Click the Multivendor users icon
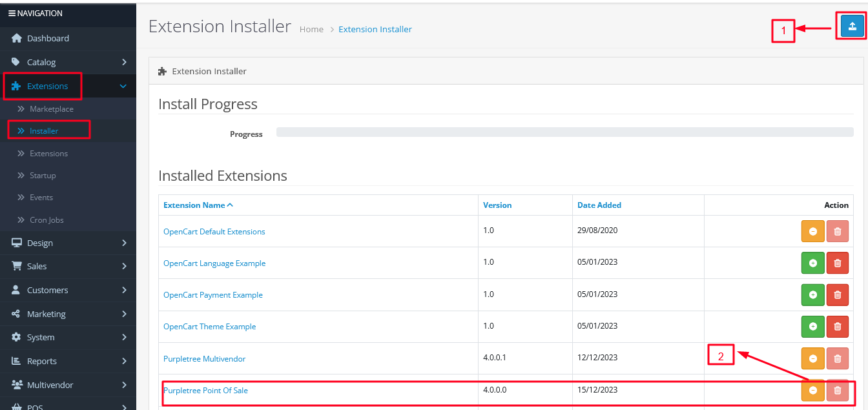Screen dimensions: 868x410 tap(17, 385)
